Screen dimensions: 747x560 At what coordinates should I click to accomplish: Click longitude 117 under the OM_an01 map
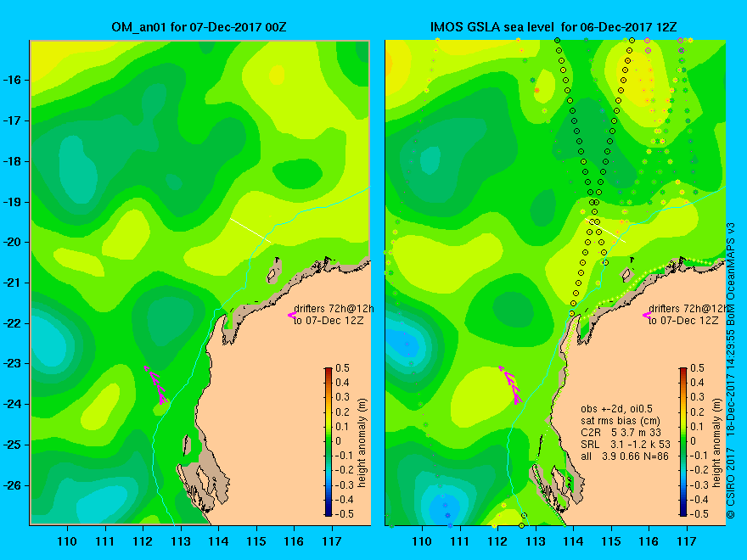332,541
